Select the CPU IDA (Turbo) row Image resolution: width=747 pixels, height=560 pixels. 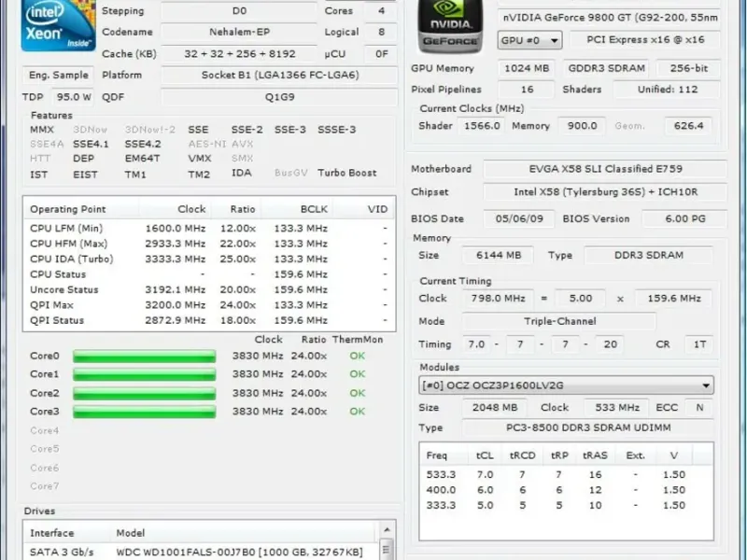tap(209, 259)
